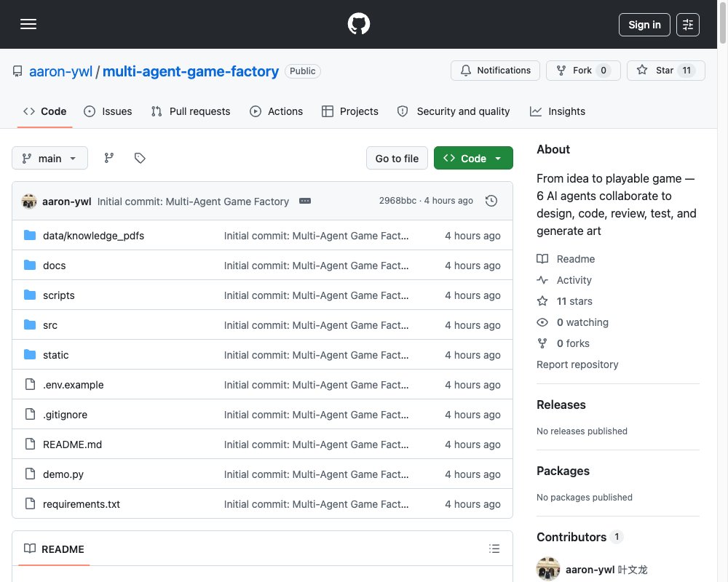Switch to the Pull requests tab
The width and height of the screenshot is (728, 582).
click(191, 111)
